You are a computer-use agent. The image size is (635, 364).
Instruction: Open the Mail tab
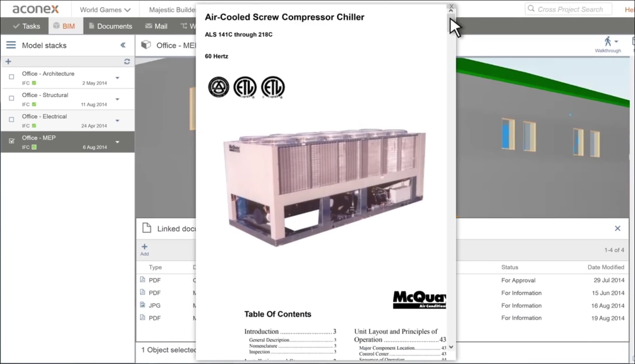pyautogui.click(x=156, y=26)
